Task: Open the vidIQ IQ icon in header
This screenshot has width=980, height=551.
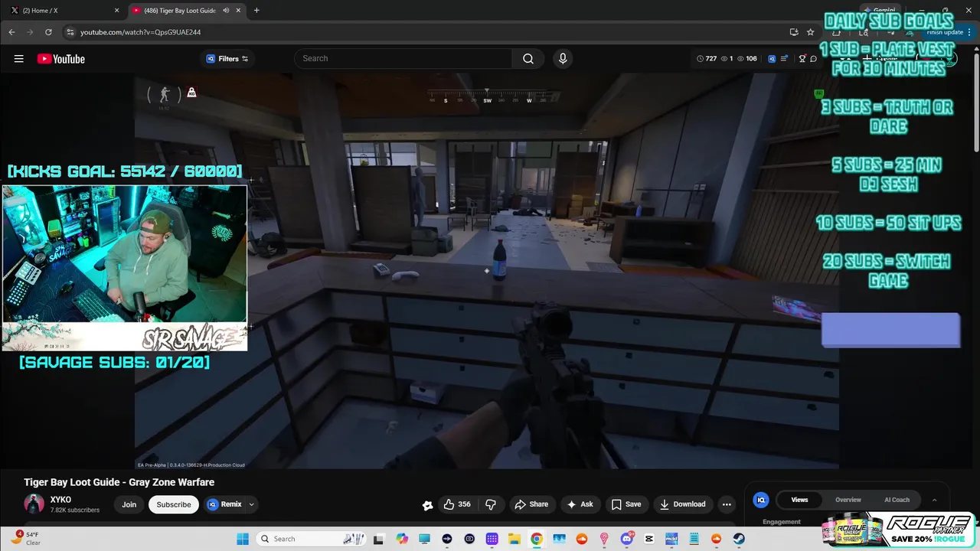Action: coord(772,59)
